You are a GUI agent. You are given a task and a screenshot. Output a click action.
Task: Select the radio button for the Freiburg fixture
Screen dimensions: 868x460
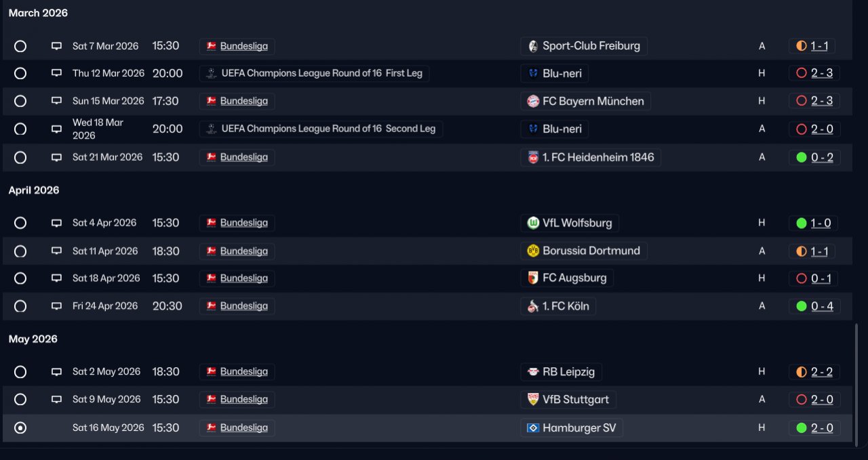point(20,46)
